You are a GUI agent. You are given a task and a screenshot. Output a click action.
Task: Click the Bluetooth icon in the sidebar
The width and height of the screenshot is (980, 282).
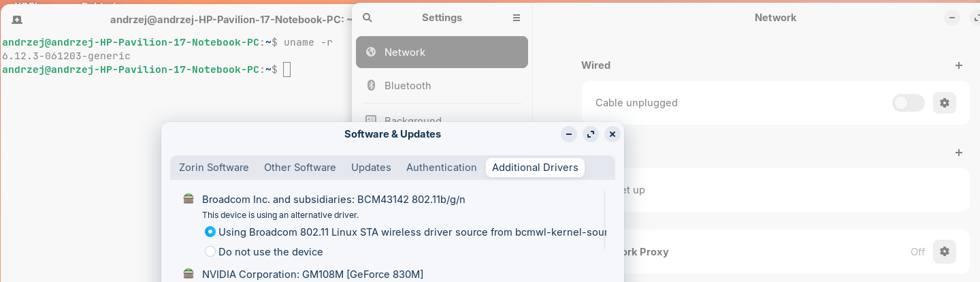[371, 85]
